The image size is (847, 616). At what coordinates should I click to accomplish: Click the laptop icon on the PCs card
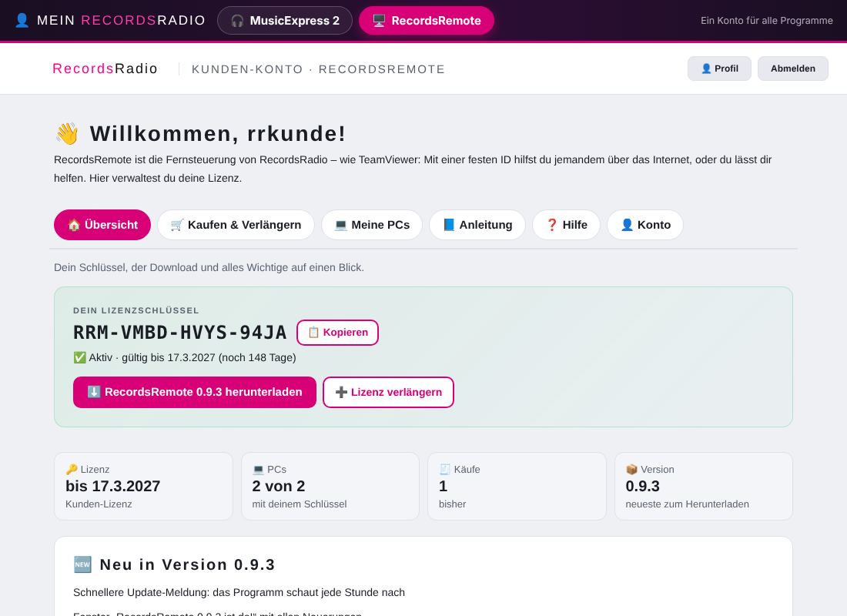(258, 469)
